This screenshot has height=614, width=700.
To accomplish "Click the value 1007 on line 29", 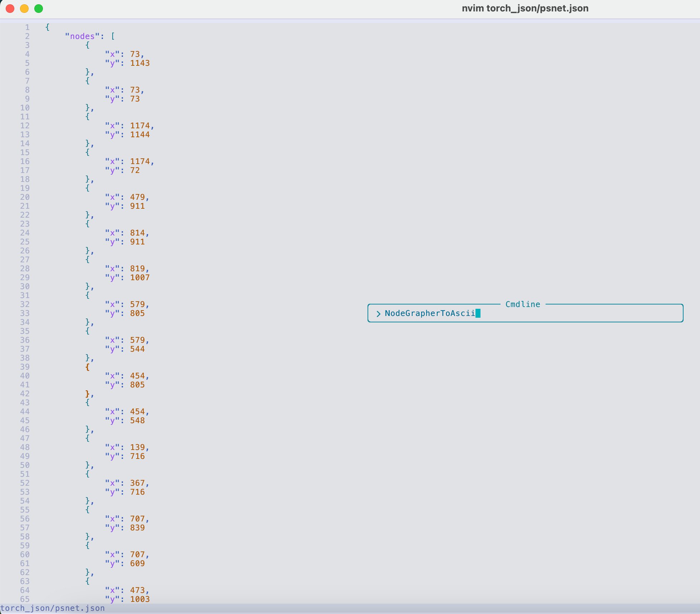I will [140, 278].
